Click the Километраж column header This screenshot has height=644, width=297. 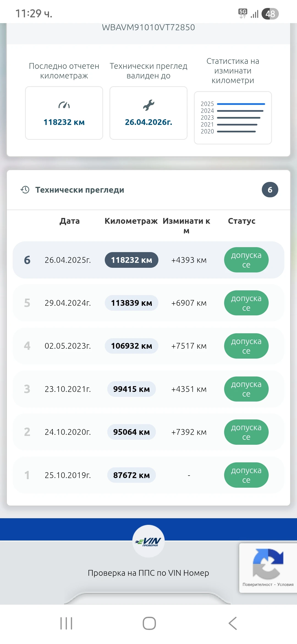(131, 221)
